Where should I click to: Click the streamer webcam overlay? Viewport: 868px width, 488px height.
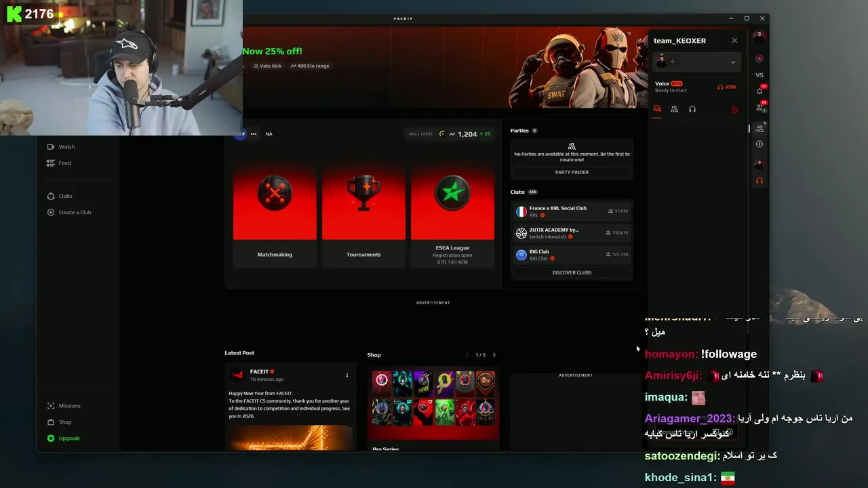[121, 68]
